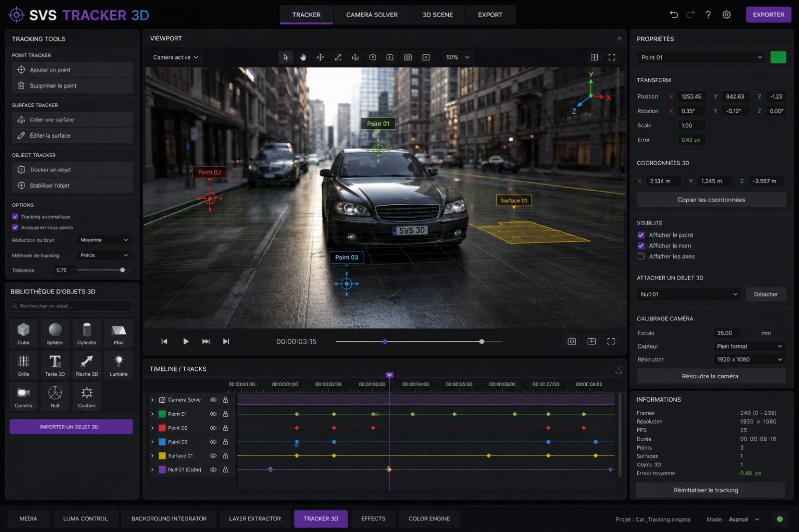This screenshot has width=799, height=532.
Task: Select the arrow selection tool
Action: (286, 57)
